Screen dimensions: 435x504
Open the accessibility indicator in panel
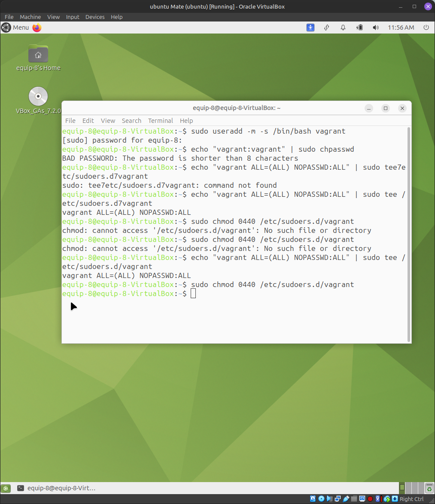point(310,27)
